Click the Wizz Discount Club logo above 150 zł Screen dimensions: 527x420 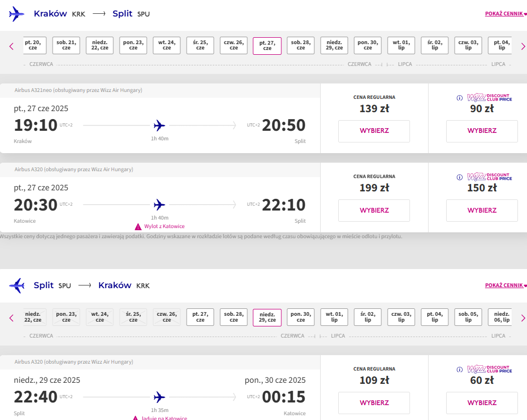click(x=489, y=177)
